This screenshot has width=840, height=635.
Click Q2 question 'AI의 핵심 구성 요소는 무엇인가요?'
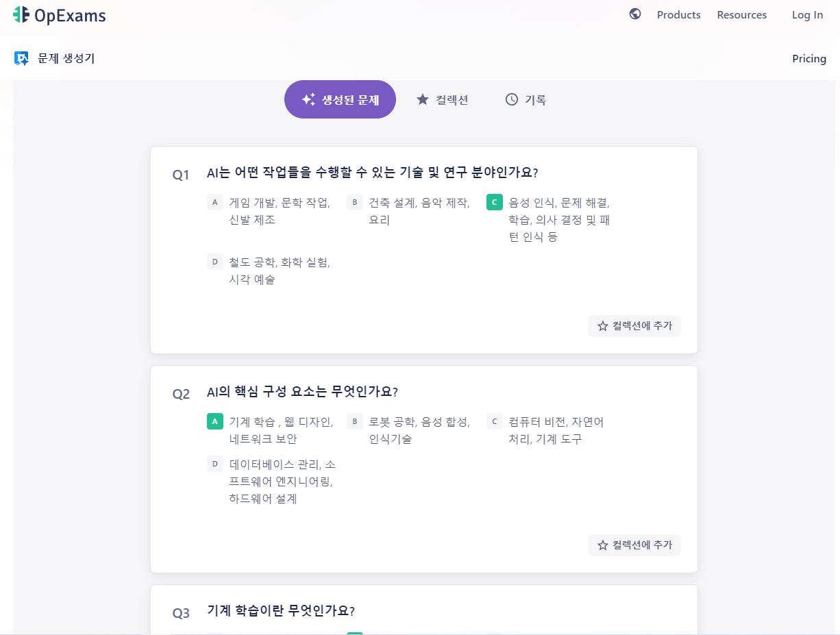(x=302, y=392)
